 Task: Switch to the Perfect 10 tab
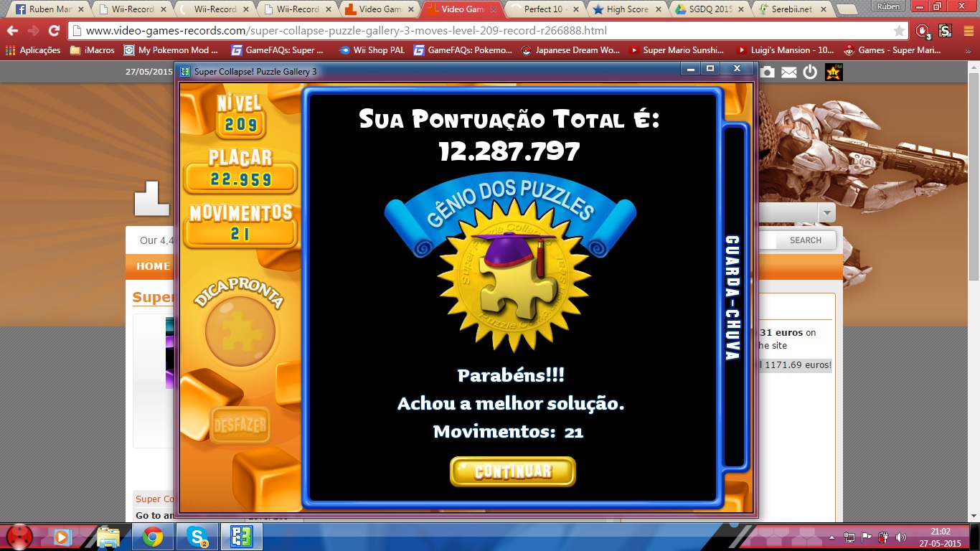point(544,9)
